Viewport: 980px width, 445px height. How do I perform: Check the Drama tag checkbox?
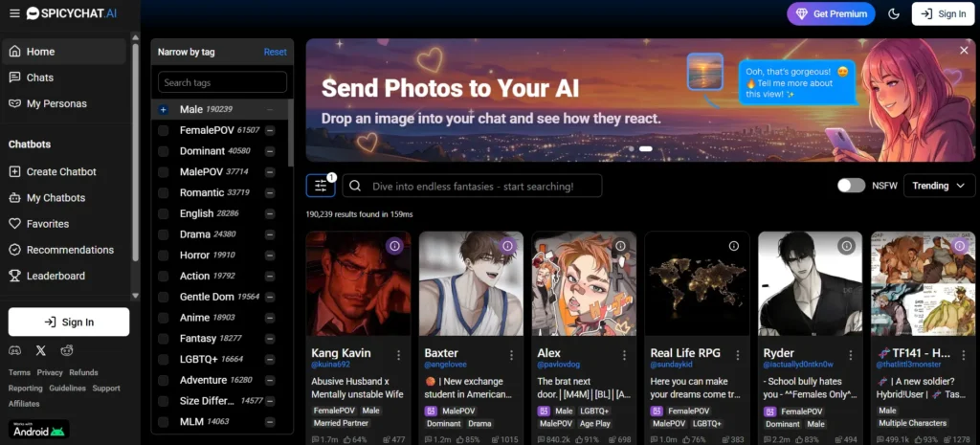click(163, 234)
